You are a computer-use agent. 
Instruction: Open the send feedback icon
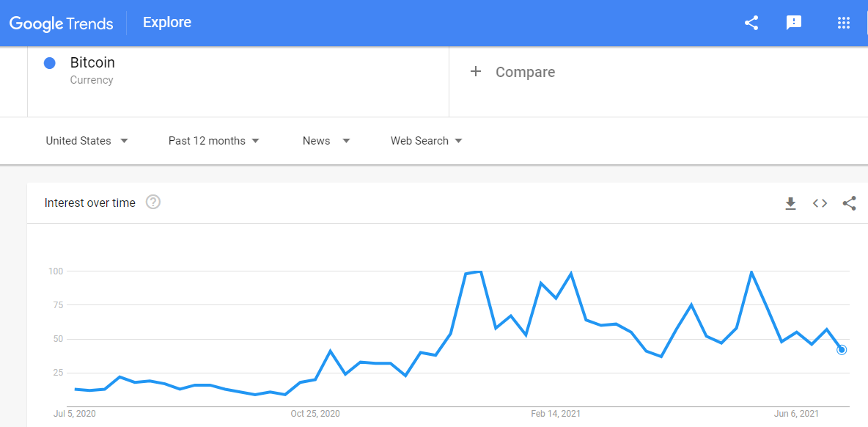[x=794, y=23]
